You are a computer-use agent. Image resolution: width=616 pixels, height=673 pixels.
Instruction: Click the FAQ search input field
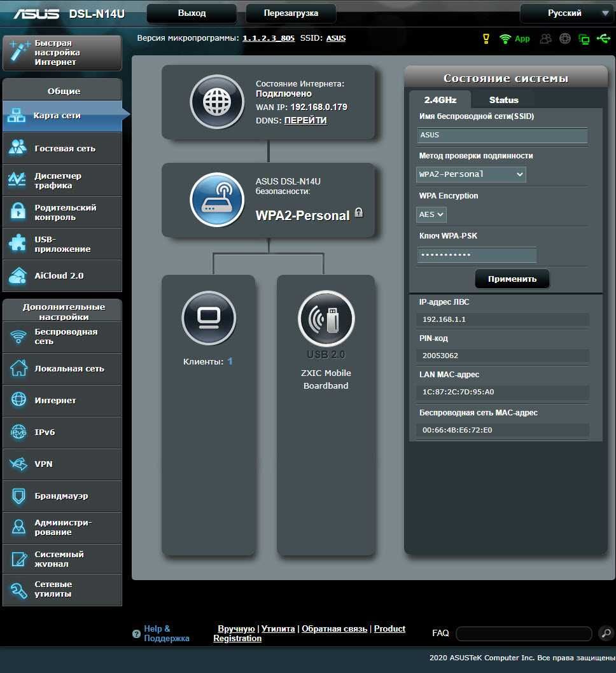524,634
